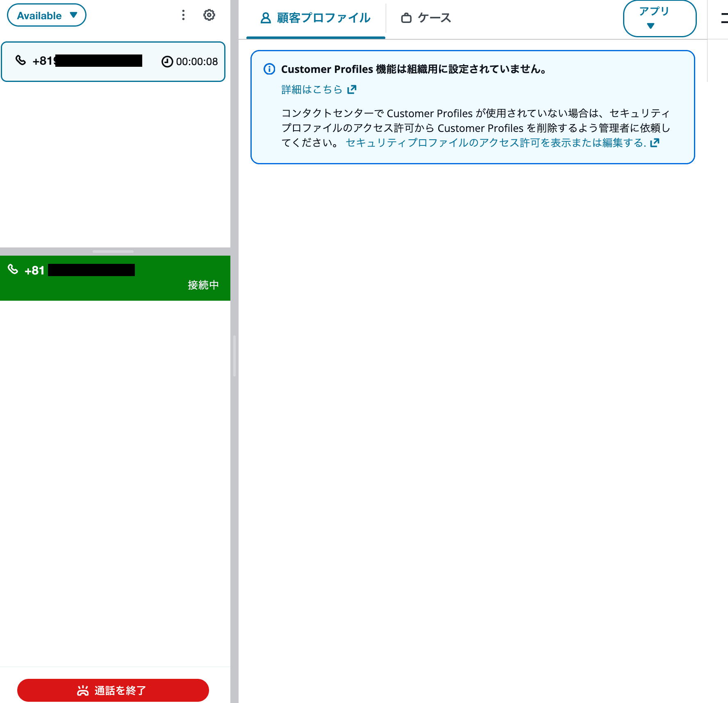This screenshot has height=703, width=728.
Task: Open the settings gear
Action: pyautogui.click(x=209, y=15)
